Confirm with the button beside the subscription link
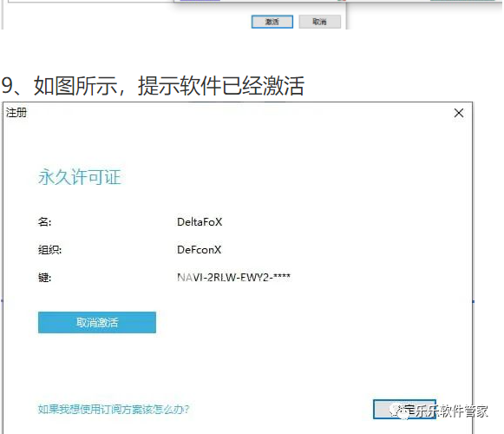 pos(404,409)
